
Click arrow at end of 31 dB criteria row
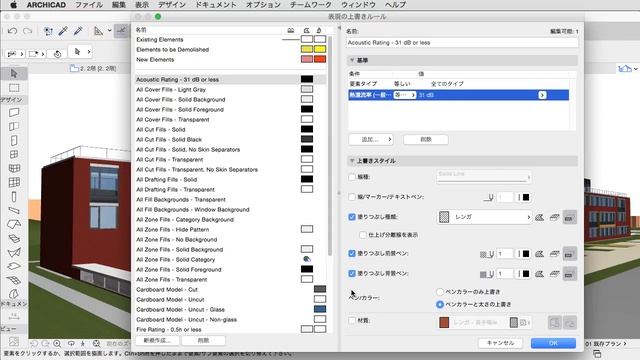(542, 95)
